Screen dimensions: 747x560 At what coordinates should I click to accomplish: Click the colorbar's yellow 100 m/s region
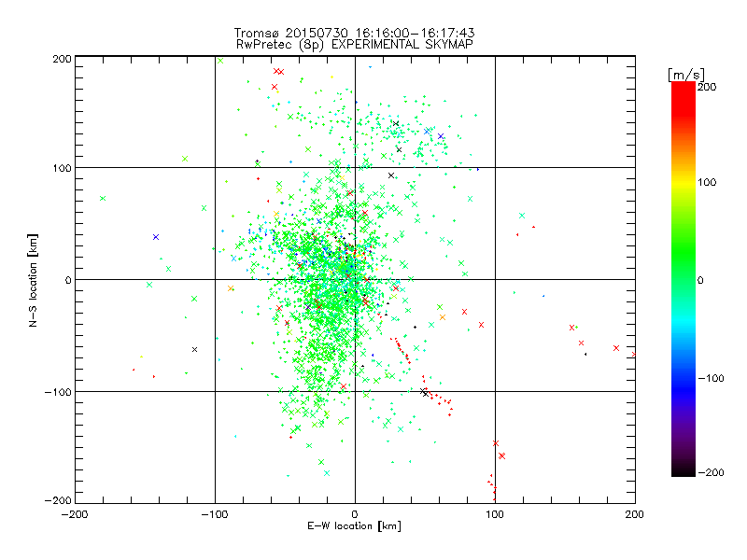pyautogui.click(x=684, y=183)
